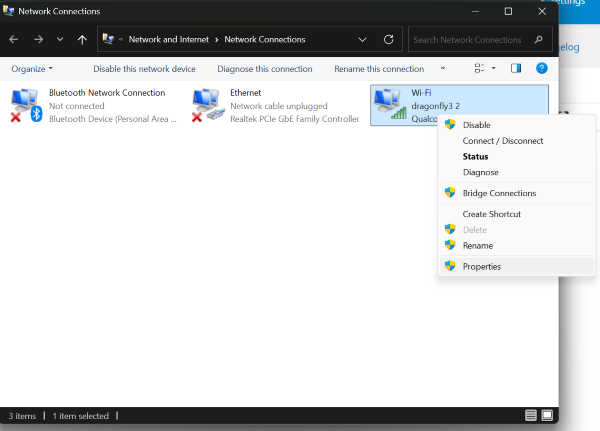600x431 pixels.
Task: Open the Organize dropdown menu
Action: point(32,69)
